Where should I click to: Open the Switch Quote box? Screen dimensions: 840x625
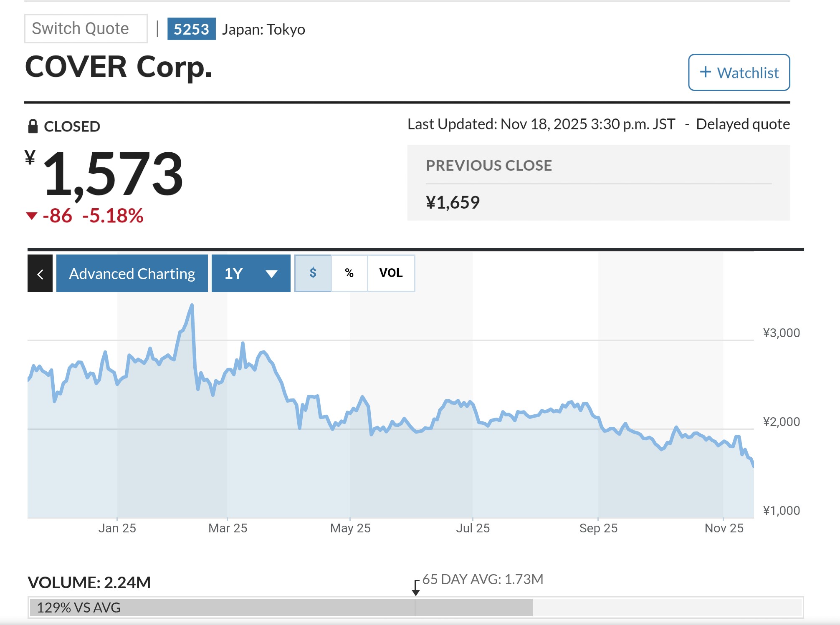click(x=86, y=29)
